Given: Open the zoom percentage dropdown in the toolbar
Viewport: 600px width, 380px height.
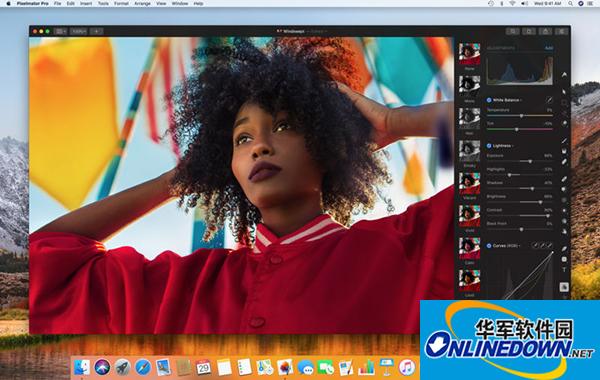Looking at the screenshot, I should (79, 31).
